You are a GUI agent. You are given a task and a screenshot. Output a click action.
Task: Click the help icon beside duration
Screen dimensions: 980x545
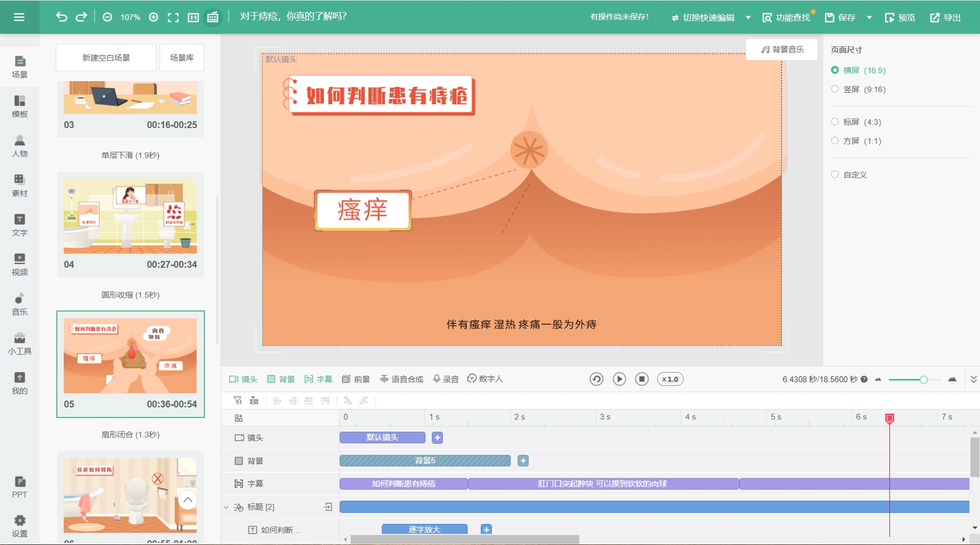coord(864,379)
